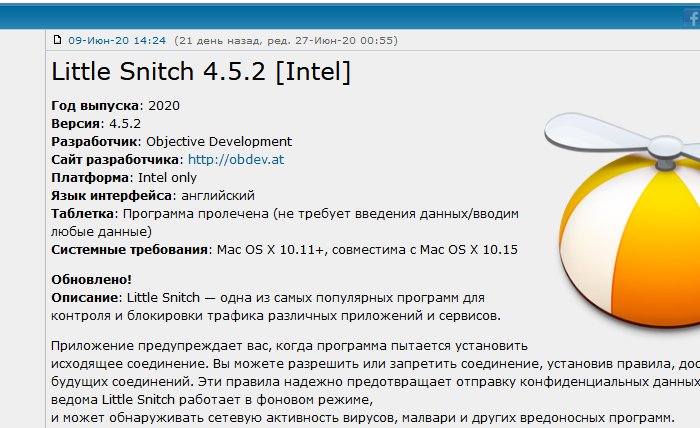Click the 'Описание' label

[84, 298]
